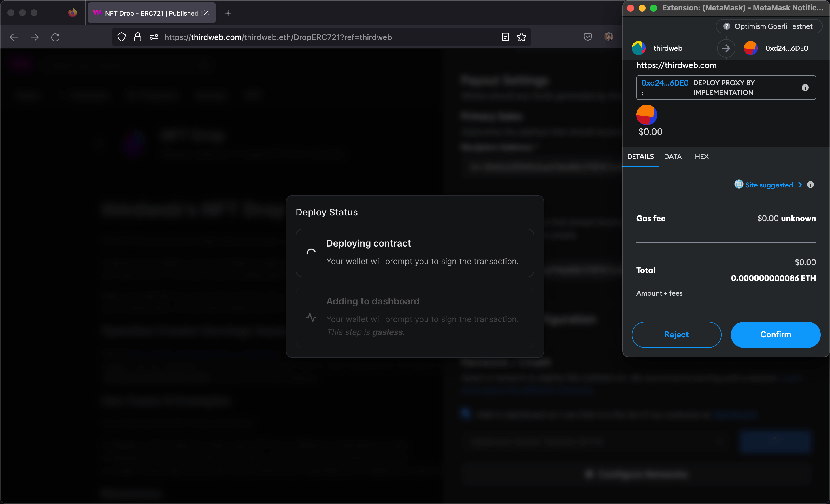Switch to the HEX tab

click(701, 157)
